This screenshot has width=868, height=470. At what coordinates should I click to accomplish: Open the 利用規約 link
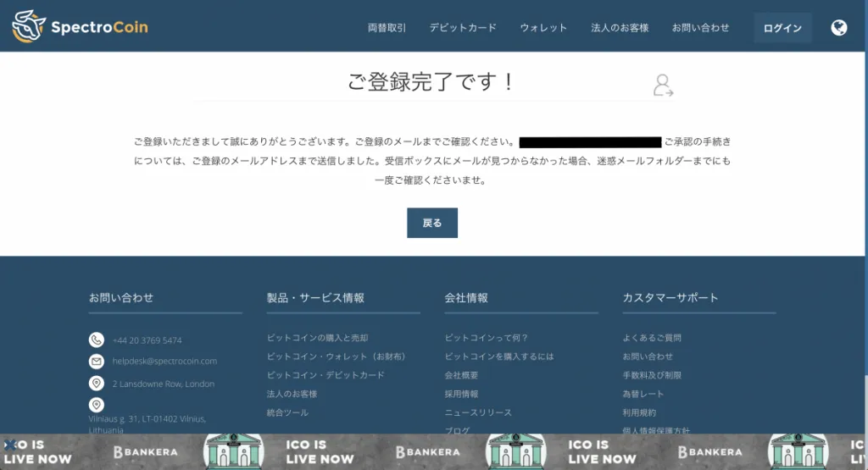pyautogui.click(x=639, y=412)
